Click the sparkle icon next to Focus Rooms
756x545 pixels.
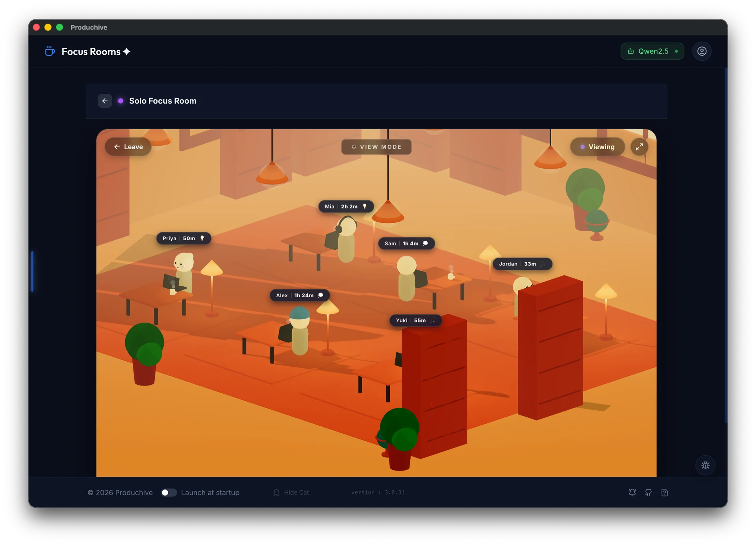126,52
